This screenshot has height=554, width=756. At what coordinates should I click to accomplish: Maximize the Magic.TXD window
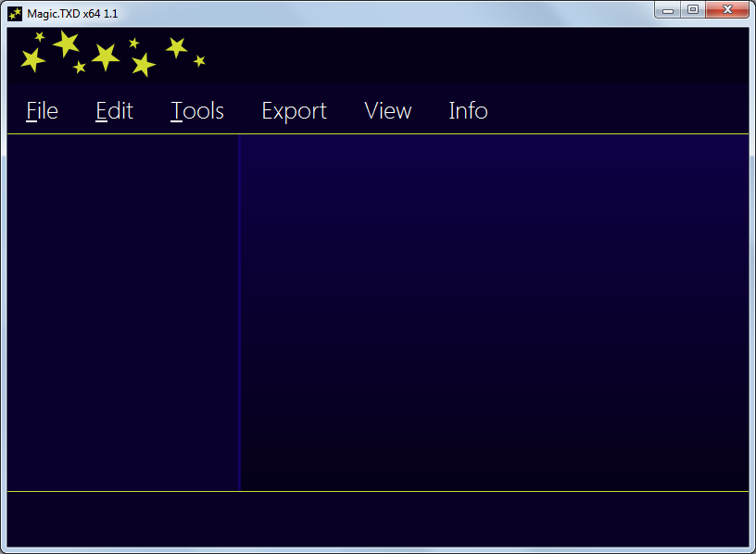[x=692, y=10]
